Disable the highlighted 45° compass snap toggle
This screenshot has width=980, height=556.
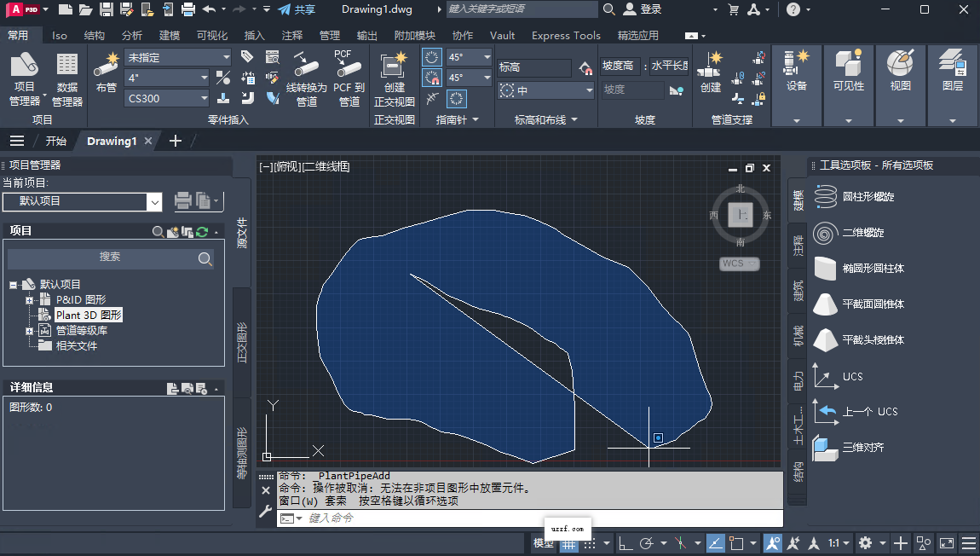tap(431, 78)
